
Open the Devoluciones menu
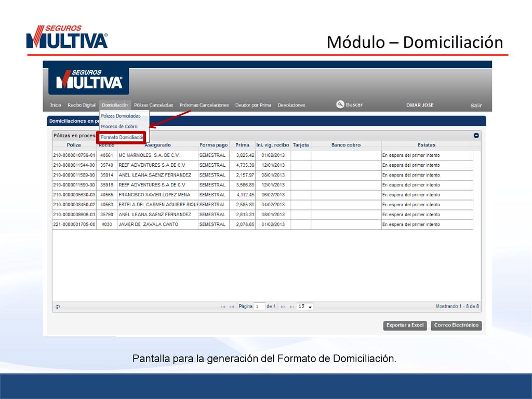[x=291, y=105]
